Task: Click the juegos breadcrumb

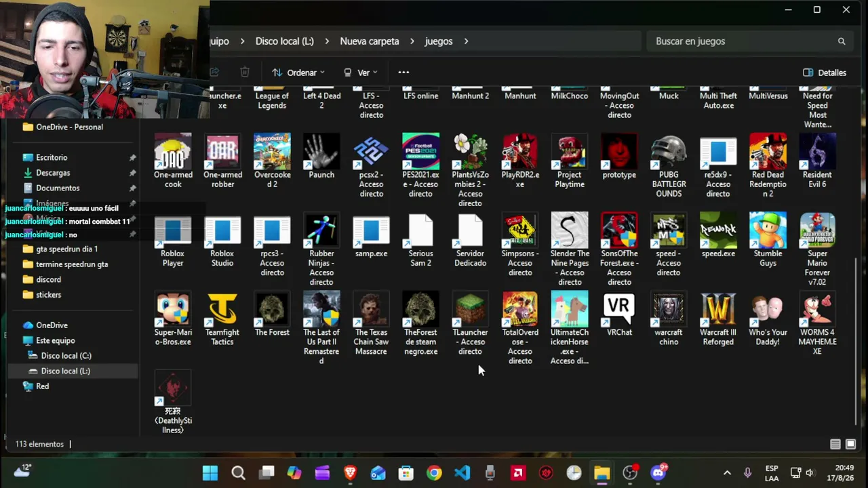Action: [x=439, y=41]
